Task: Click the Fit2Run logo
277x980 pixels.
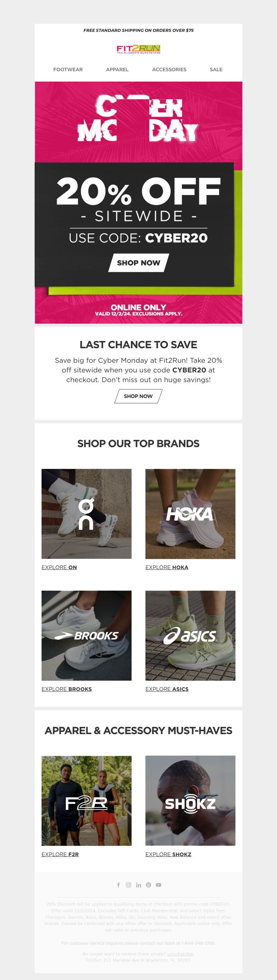Action: [x=138, y=49]
